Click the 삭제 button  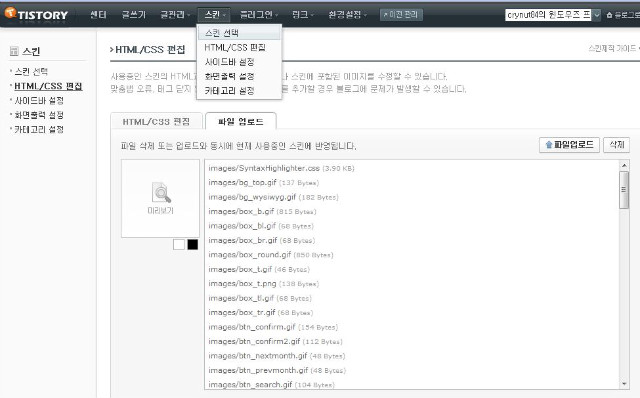pyautogui.click(x=617, y=145)
